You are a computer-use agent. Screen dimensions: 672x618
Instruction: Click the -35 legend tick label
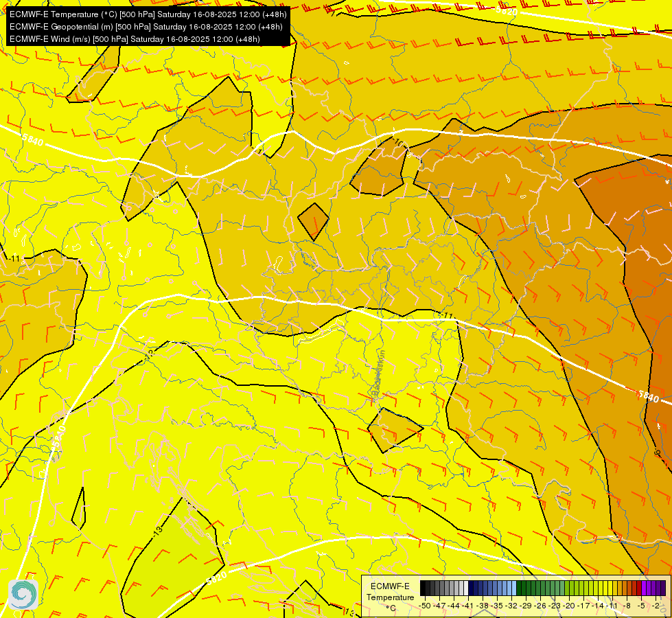click(497, 606)
